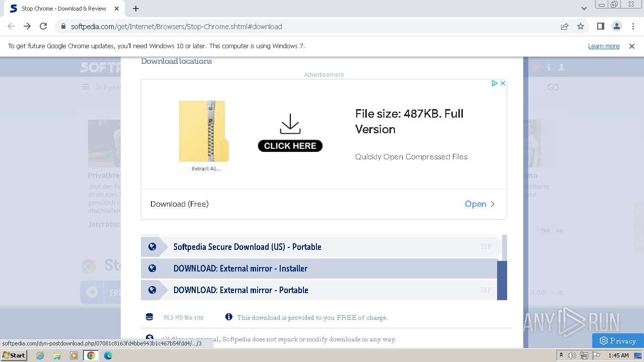
Task: Reload the current page
Action: coord(43,26)
